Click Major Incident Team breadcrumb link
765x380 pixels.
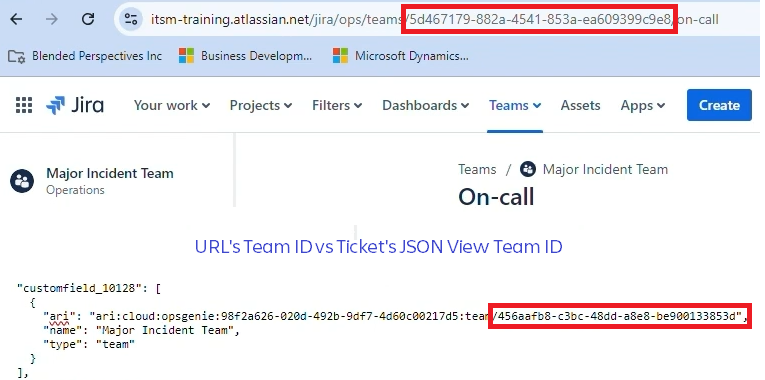pyautogui.click(x=605, y=169)
